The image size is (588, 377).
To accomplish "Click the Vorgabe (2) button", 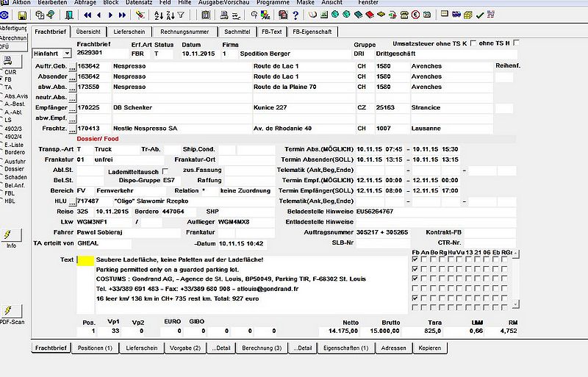I will [185, 348].
